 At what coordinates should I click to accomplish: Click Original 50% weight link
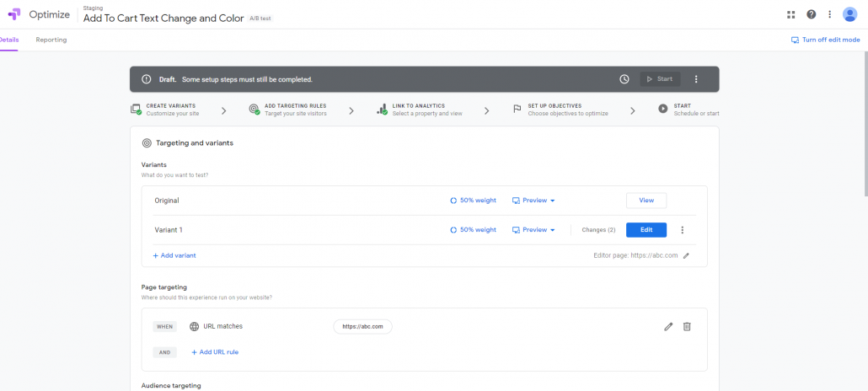pyautogui.click(x=474, y=201)
